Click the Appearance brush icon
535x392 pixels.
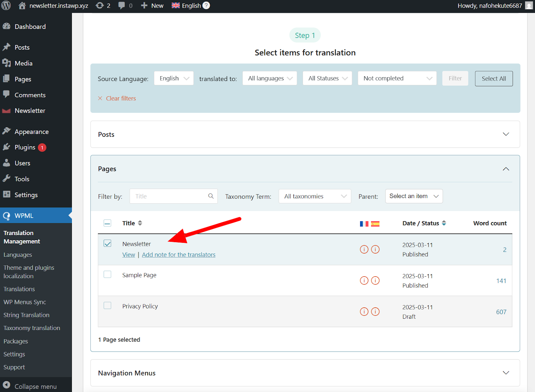pos(6,131)
